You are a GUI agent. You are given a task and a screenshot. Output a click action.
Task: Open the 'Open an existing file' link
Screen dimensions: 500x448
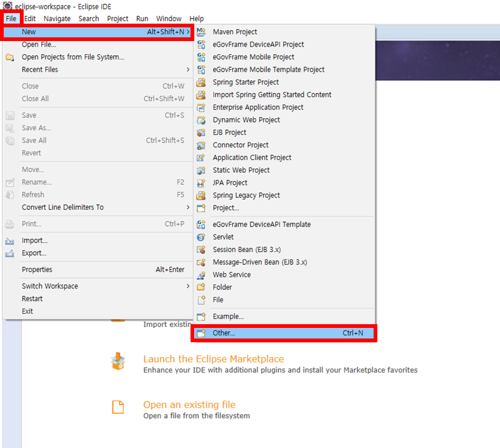(x=189, y=404)
